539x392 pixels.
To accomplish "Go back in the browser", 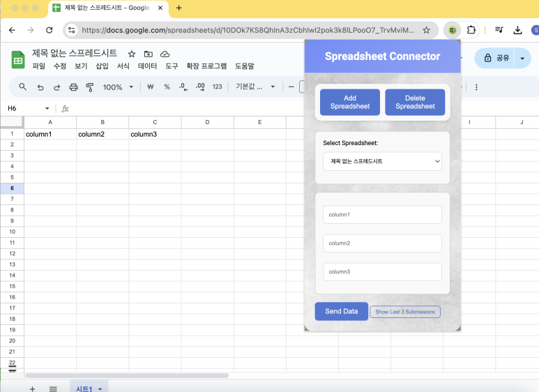I will (12, 30).
